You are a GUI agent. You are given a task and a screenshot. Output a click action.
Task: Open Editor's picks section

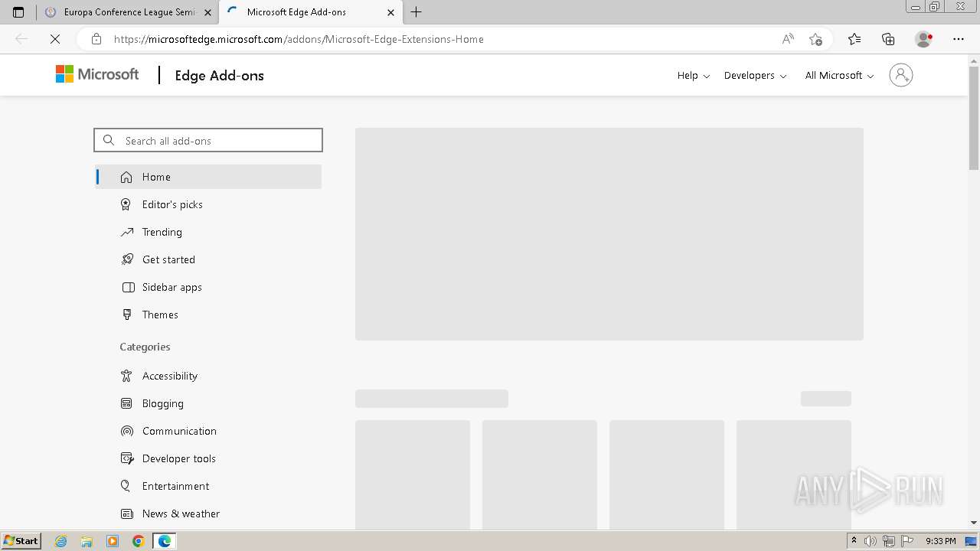click(x=208, y=204)
